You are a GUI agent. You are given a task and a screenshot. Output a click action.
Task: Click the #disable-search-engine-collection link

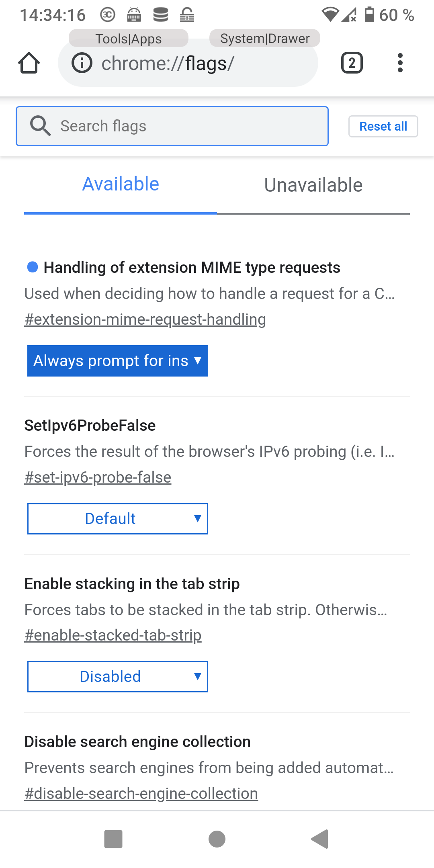(141, 792)
